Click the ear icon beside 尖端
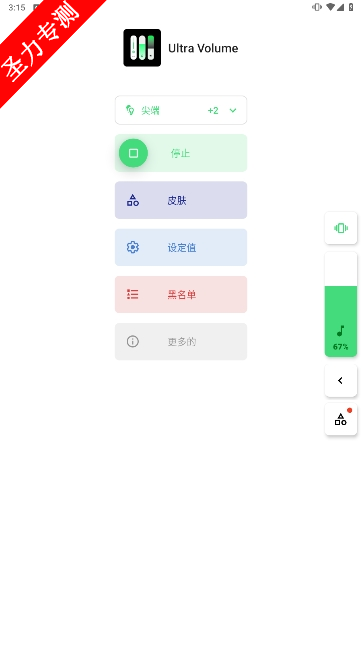362x645 pixels. click(130, 110)
